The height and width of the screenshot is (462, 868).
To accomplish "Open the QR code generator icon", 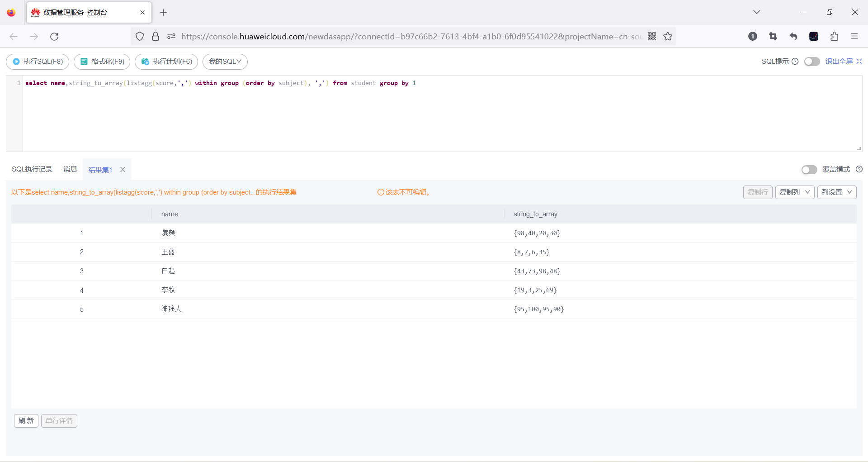I will click(652, 37).
